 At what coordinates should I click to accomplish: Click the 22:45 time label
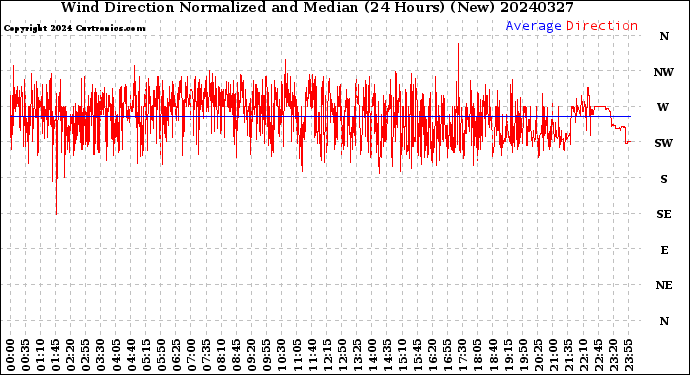[x=598, y=355]
